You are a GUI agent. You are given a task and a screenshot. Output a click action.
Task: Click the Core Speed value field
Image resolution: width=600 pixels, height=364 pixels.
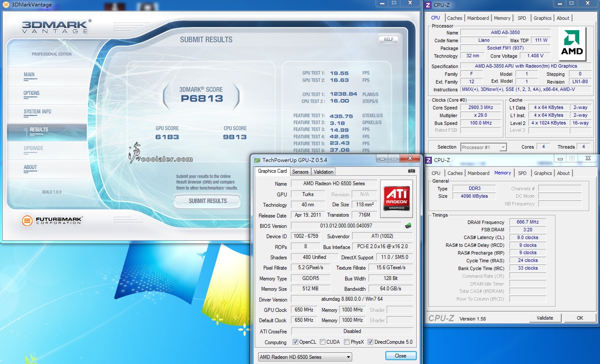pyautogui.click(x=481, y=107)
